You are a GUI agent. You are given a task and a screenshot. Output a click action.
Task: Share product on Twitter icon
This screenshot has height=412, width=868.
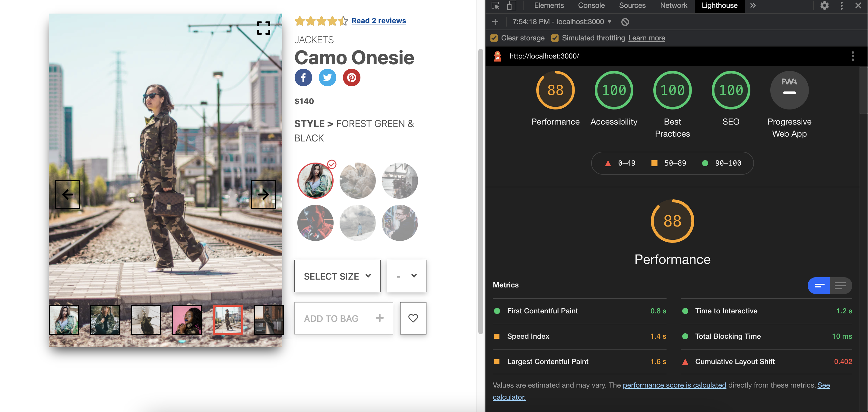[327, 78]
